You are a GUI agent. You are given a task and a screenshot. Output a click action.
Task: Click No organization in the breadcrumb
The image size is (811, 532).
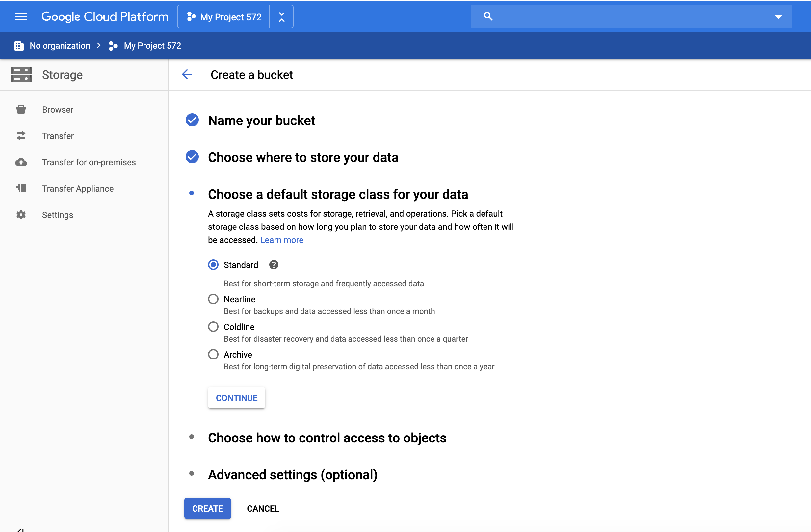(60, 46)
